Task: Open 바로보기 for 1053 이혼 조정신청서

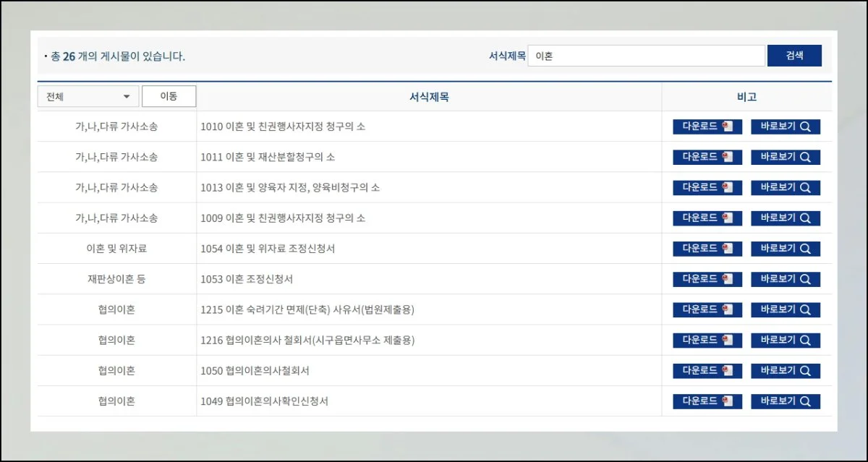Action: (785, 279)
